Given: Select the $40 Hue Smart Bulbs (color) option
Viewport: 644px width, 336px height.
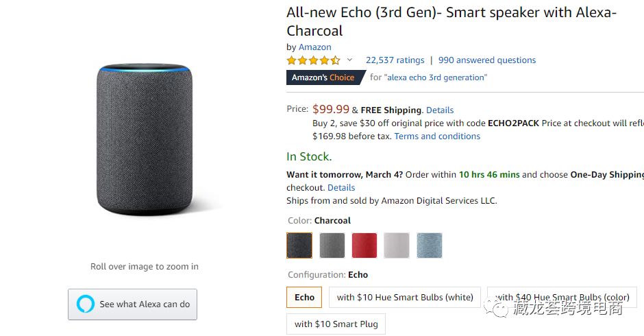Looking at the screenshot, I should pyautogui.click(x=562, y=298).
